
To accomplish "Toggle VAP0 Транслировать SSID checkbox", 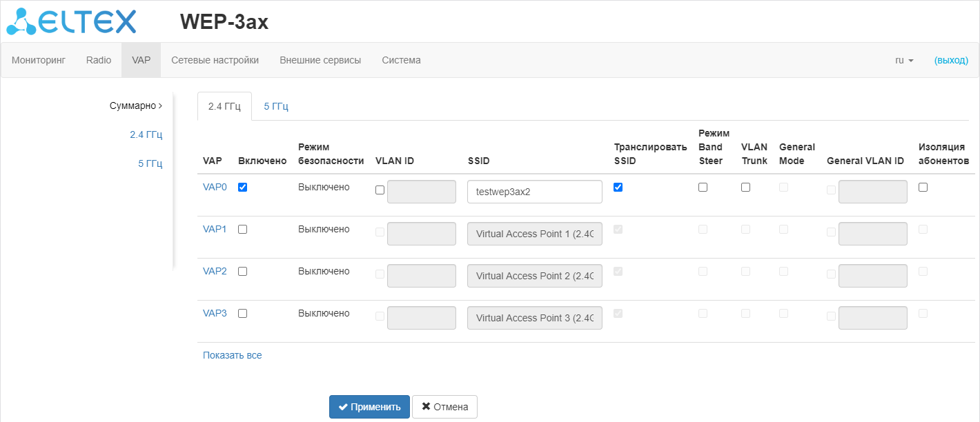I will coord(618,187).
